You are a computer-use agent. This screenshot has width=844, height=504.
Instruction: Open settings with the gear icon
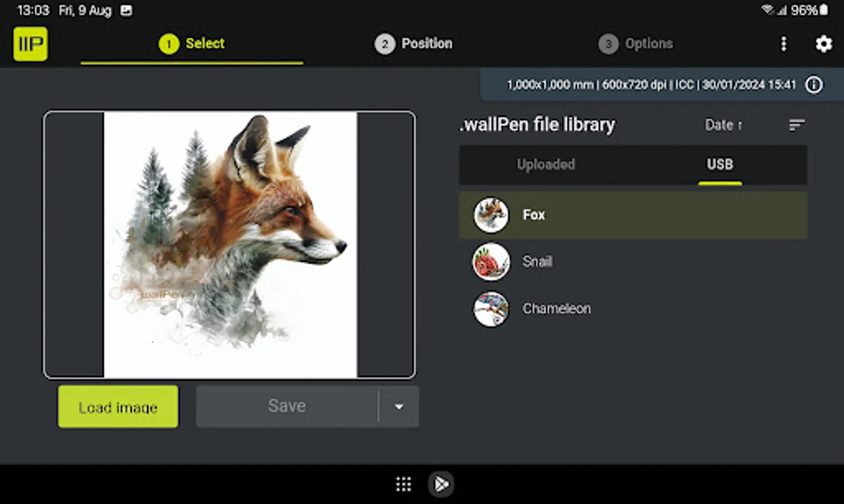point(823,44)
